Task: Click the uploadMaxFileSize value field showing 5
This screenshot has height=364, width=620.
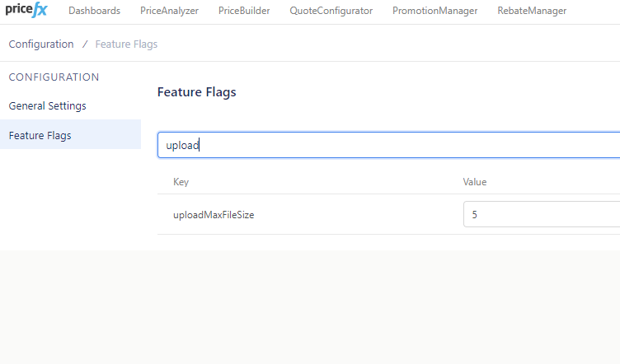Action: (541, 215)
